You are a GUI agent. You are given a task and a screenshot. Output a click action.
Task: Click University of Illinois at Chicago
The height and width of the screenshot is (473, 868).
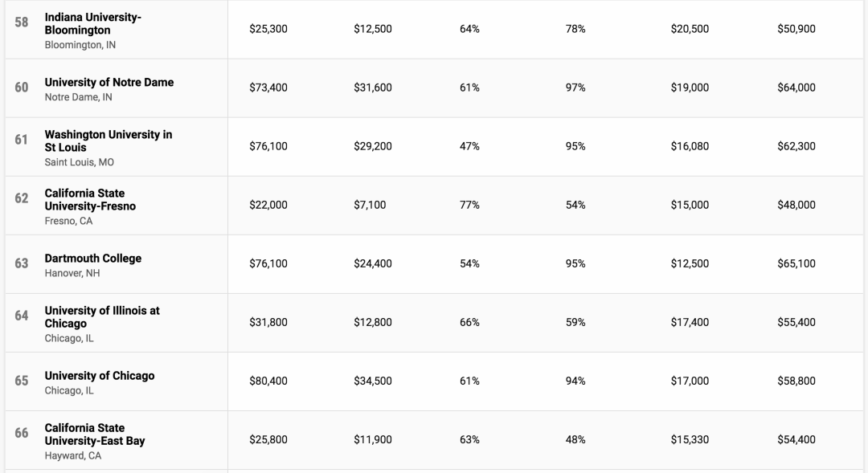tap(102, 316)
